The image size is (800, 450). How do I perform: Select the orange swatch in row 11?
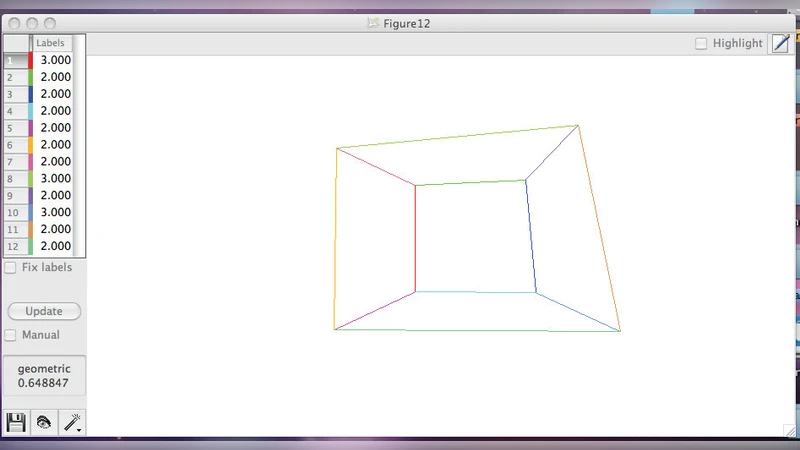click(31, 229)
